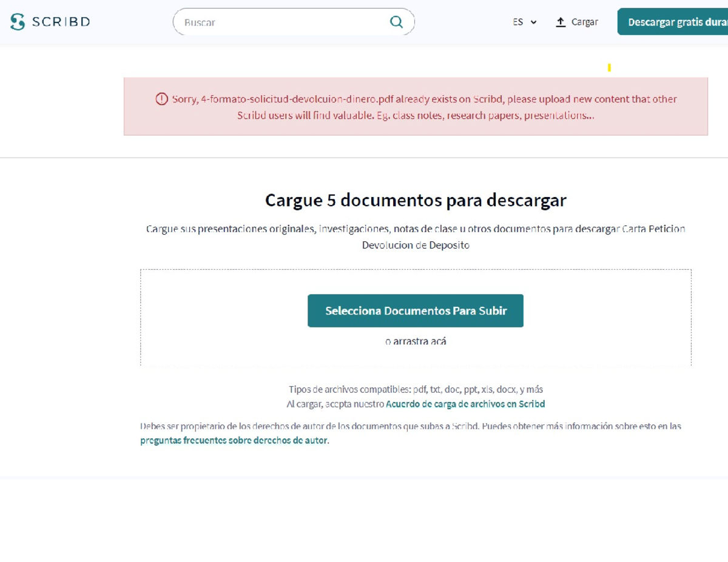Open Acuerdo de carga de archivos link
Image resolution: width=728 pixels, height=562 pixels.
[465, 404]
